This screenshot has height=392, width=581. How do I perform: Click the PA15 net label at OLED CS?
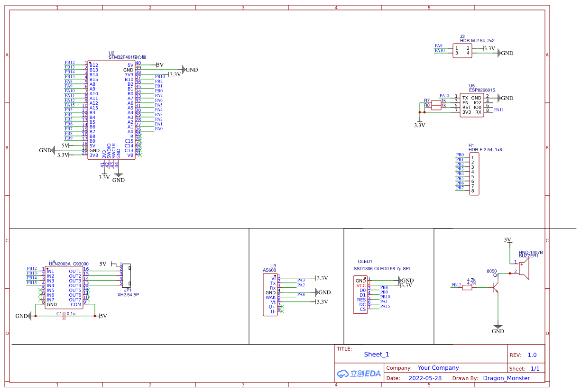point(385,306)
